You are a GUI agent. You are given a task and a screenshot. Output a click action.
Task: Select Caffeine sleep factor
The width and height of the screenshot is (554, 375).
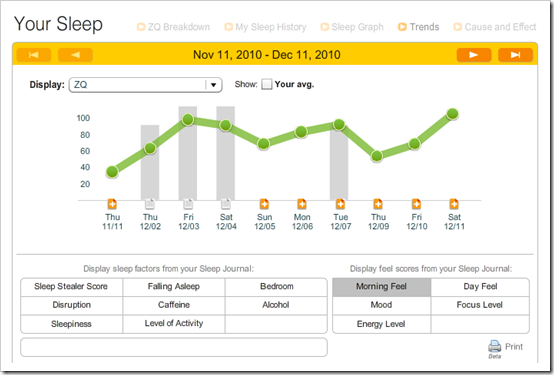174,305
